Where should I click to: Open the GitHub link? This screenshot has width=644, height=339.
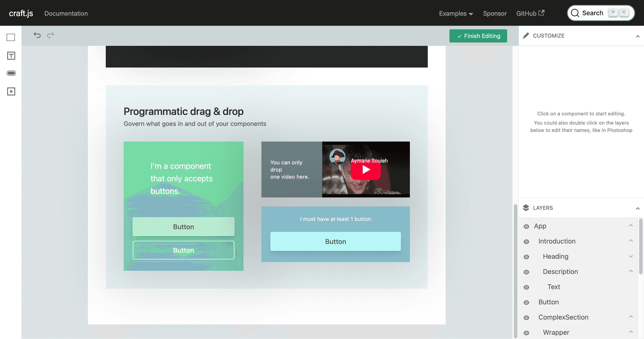point(530,13)
